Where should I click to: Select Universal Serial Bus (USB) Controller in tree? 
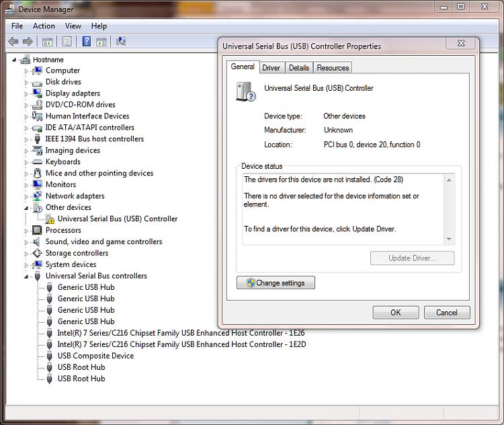coord(118,219)
